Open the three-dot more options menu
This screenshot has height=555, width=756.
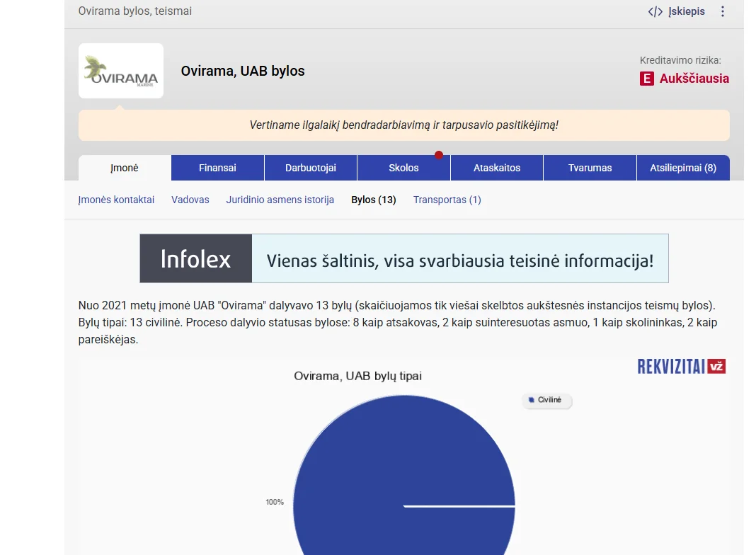pyautogui.click(x=722, y=11)
